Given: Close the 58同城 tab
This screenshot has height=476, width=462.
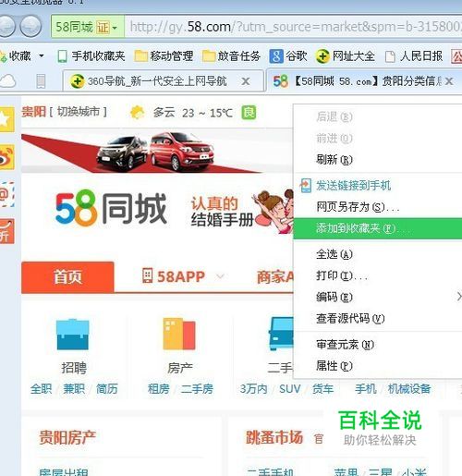Looking at the screenshot, I should pos(449,81).
